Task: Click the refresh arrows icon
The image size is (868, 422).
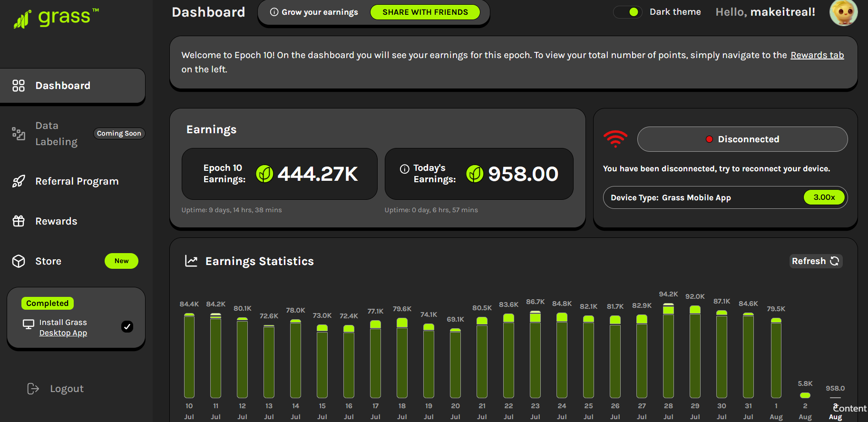Action: [x=835, y=261]
